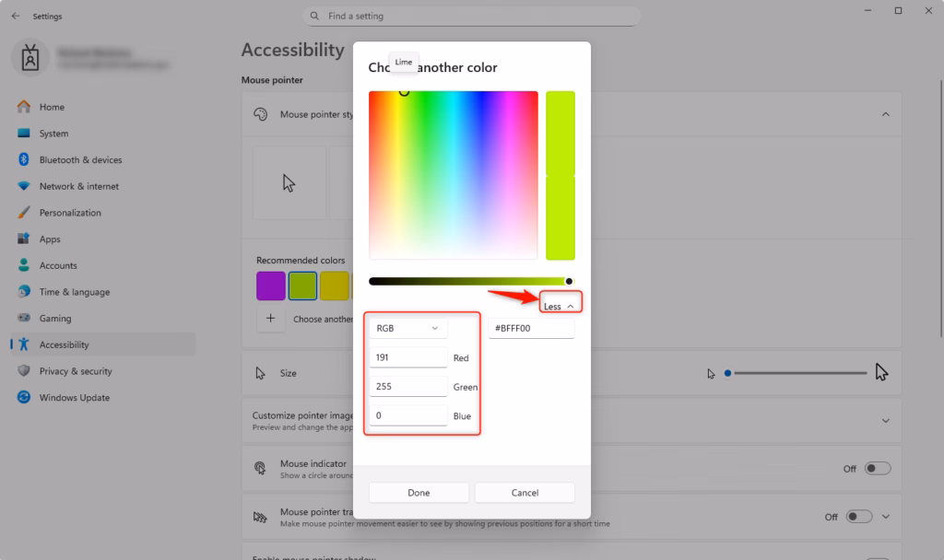Select the Network & internet icon

click(24, 186)
